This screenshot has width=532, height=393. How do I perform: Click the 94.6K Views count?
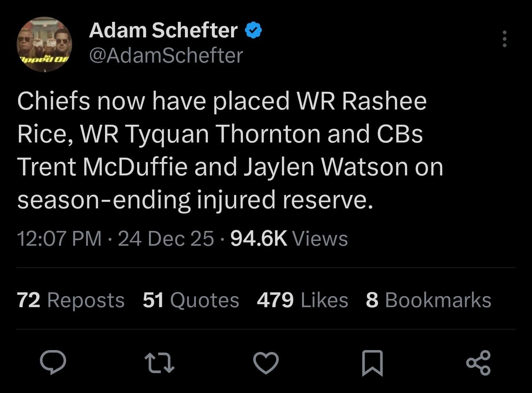[289, 238]
